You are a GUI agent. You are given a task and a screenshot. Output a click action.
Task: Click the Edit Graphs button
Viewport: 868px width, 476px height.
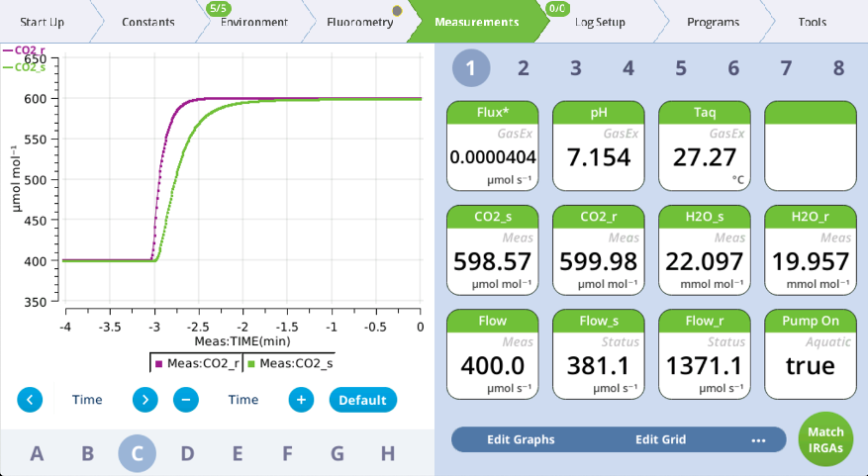click(x=521, y=439)
